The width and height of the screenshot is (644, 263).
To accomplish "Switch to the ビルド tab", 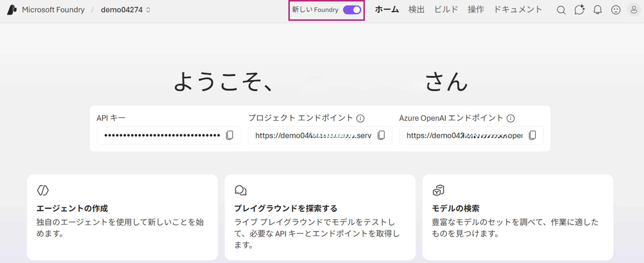I will click(x=446, y=10).
